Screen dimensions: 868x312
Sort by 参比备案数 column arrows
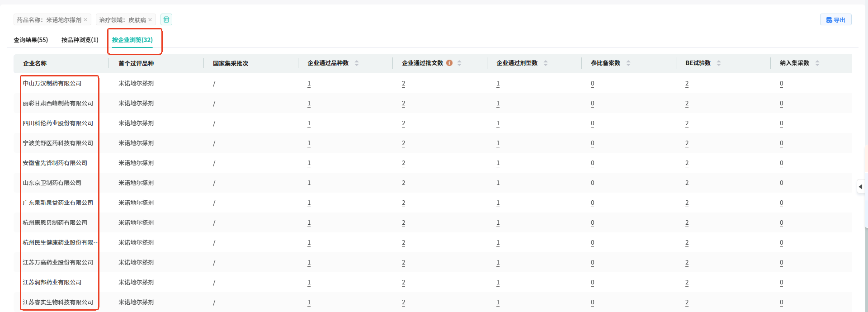[628, 63]
